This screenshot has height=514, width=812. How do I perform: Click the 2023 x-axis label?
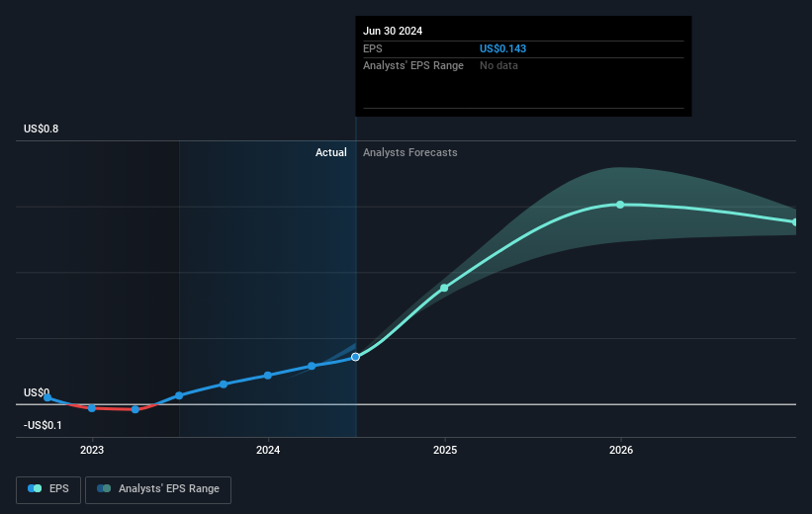click(x=92, y=451)
